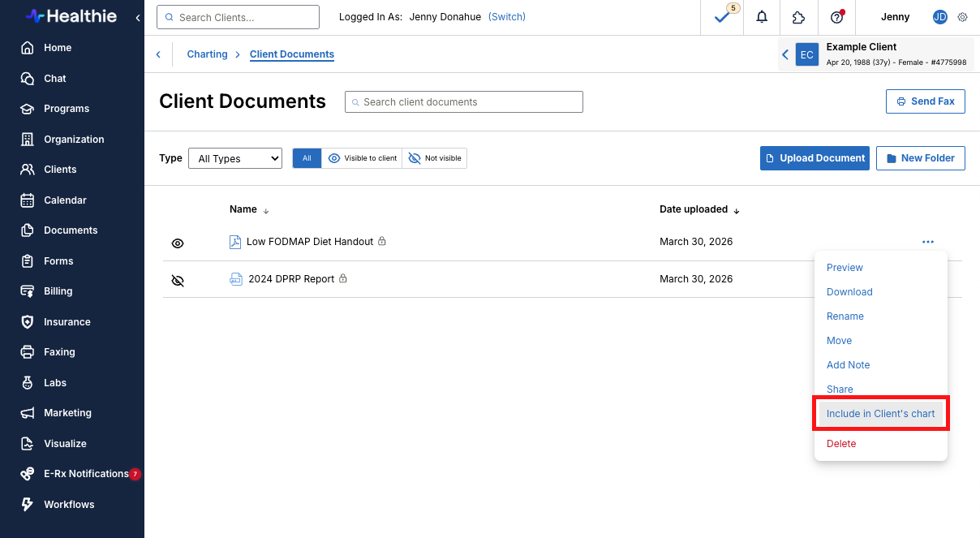The height and width of the screenshot is (538, 980).
Task: Collapse the left sidebar chevron
Action: tap(137, 17)
